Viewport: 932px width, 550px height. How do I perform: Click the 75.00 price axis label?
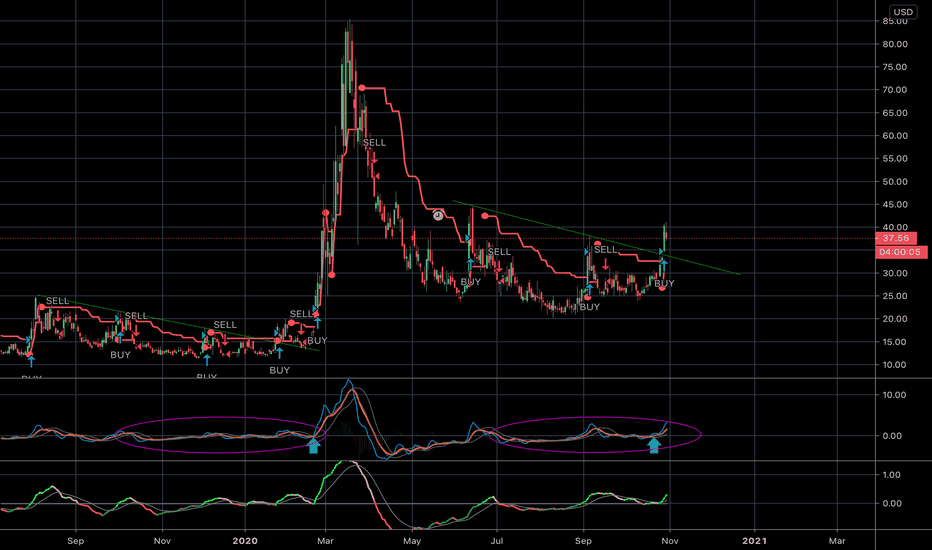[895, 67]
